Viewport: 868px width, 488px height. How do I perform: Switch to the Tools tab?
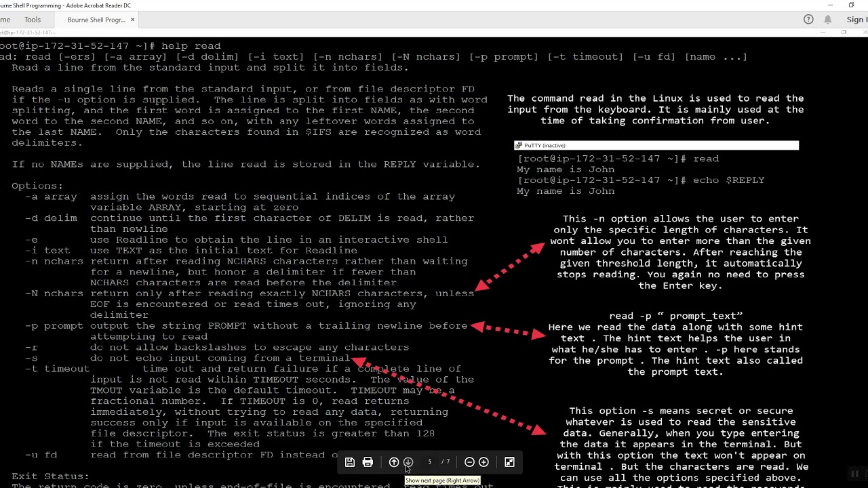tap(33, 20)
